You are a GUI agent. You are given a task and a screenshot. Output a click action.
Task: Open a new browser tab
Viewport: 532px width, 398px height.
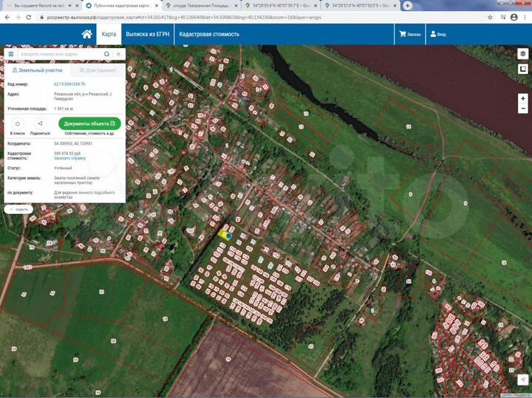407,6
